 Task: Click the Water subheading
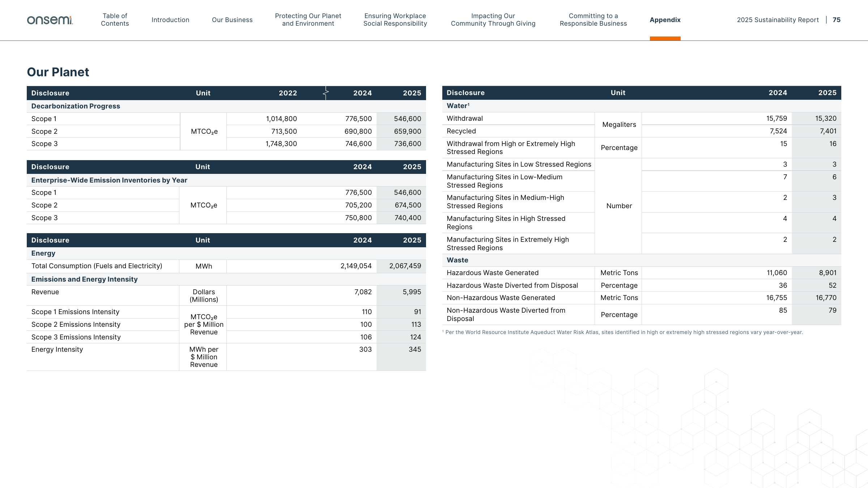[x=458, y=106]
